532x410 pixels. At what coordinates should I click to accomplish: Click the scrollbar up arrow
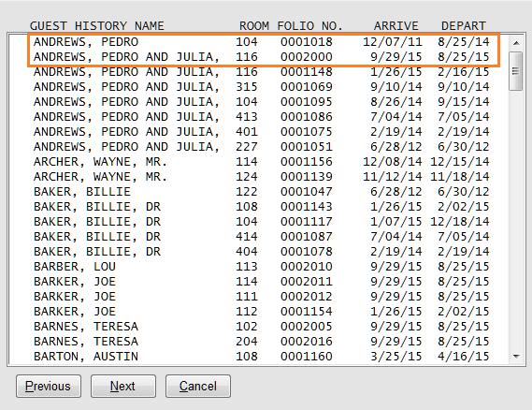[x=516, y=43]
